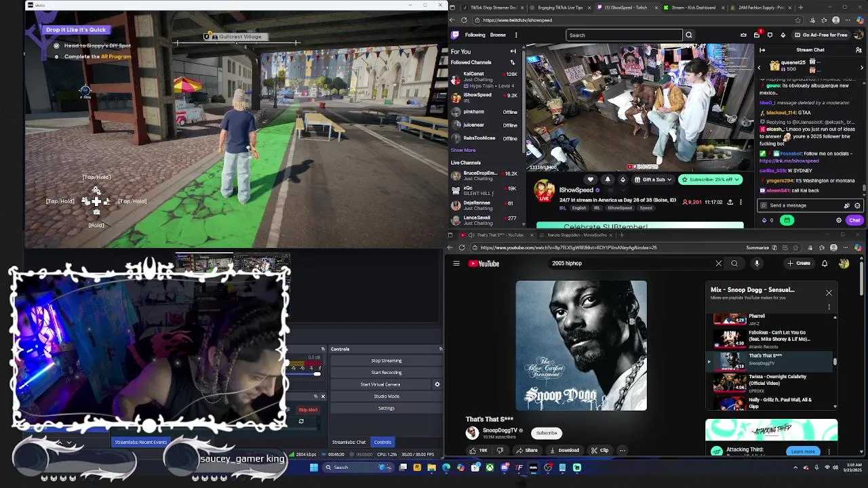Open the YouTube hamburger guide menu
868x488 pixels.
tap(456, 264)
